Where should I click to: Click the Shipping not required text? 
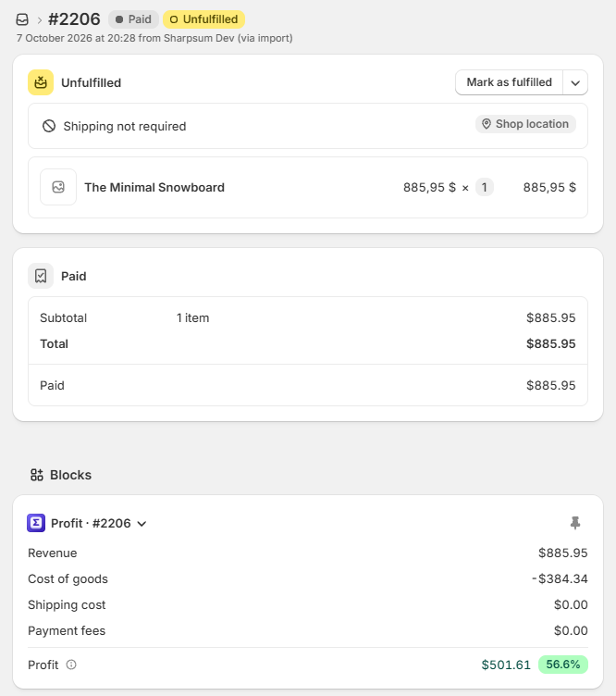click(125, 127)
